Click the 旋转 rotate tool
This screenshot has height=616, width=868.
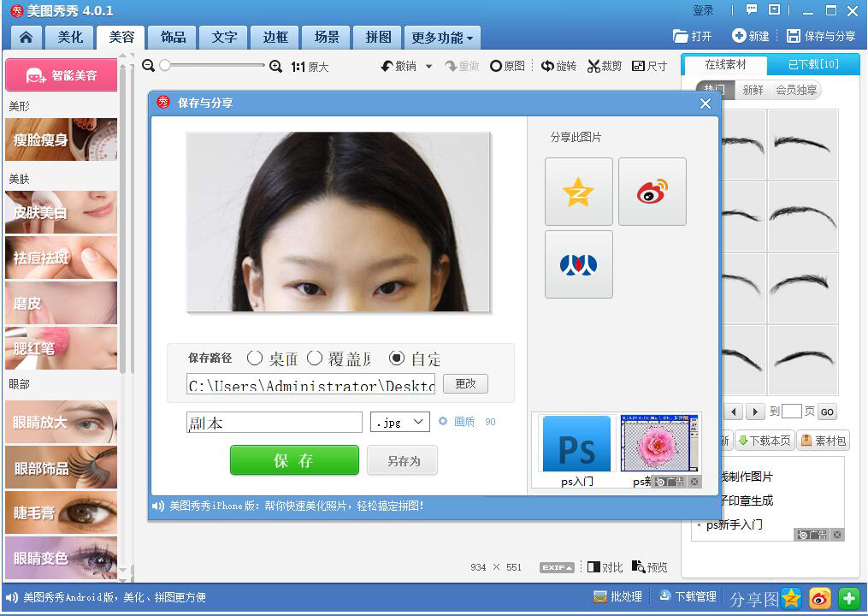click(558, 67)
